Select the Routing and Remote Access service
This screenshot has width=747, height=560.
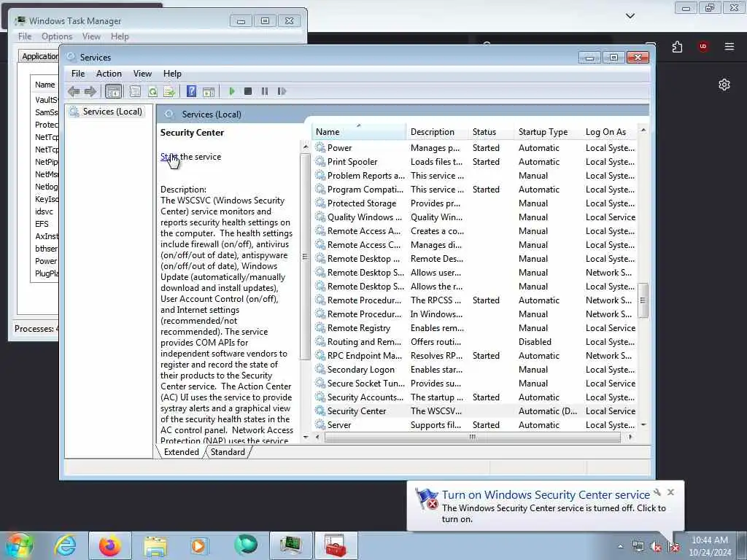475,342
